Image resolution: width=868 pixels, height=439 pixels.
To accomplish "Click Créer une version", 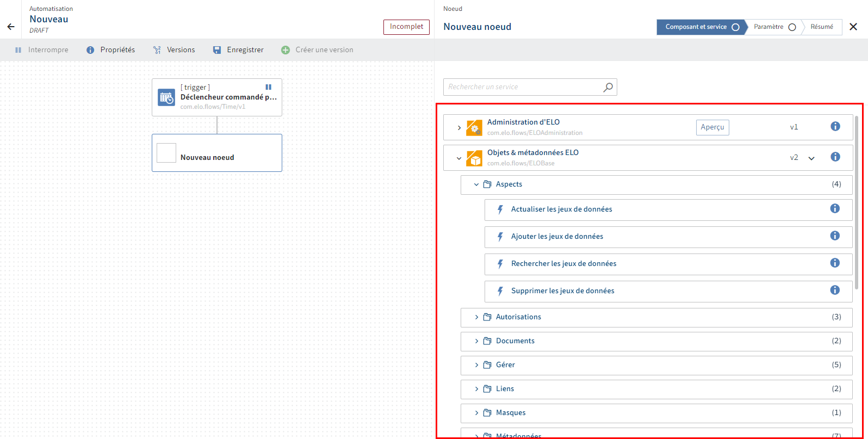I will pos(317,50).
